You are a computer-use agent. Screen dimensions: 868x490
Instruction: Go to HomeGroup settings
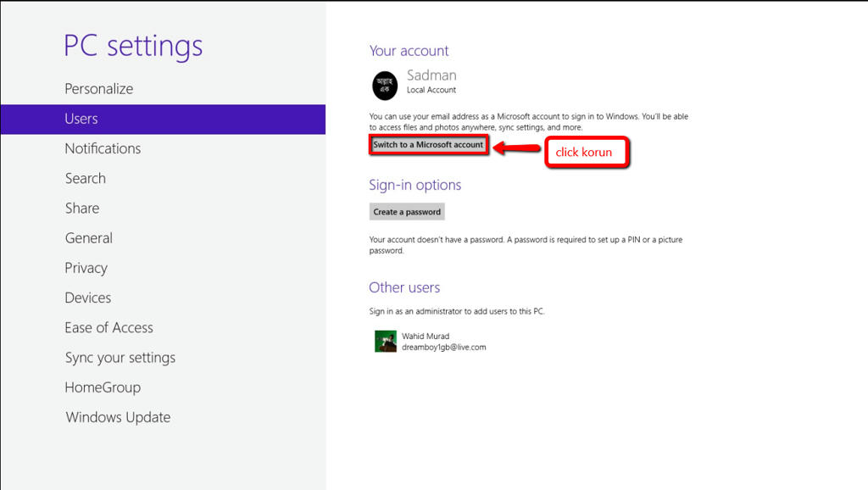[103, 387]
